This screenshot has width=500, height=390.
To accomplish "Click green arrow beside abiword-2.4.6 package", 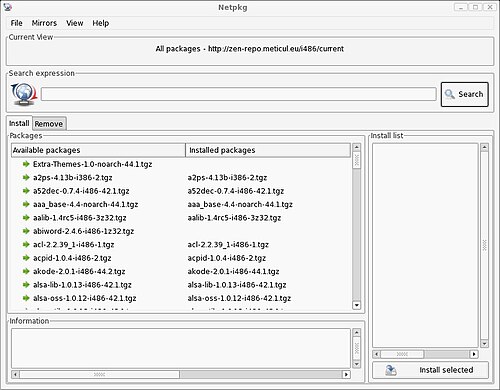I will (26, 231).
